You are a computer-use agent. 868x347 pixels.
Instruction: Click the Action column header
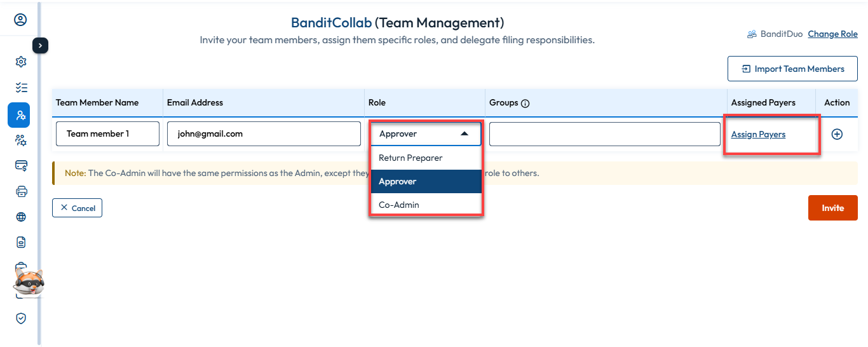[837, 102]
